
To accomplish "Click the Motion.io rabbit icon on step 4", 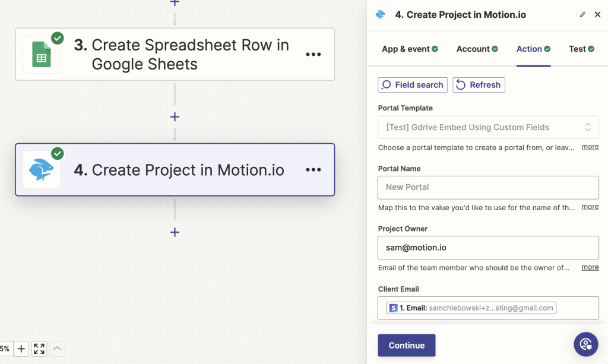I will click(42, 170).
